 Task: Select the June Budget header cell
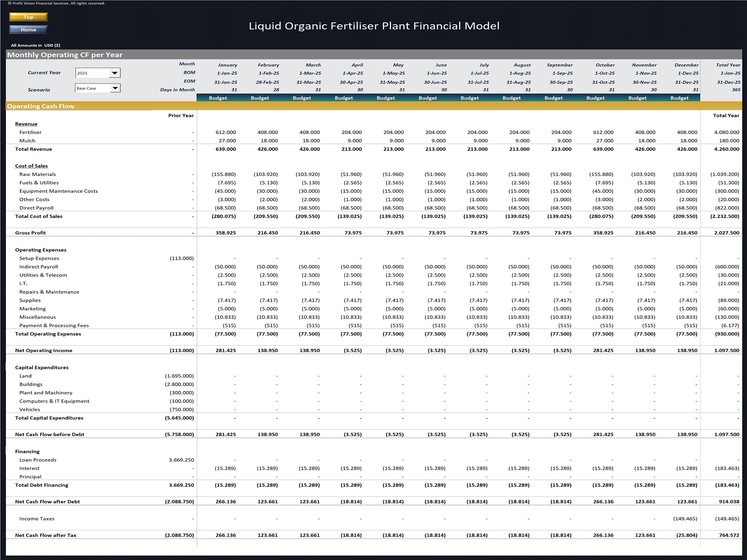point(427,98)
